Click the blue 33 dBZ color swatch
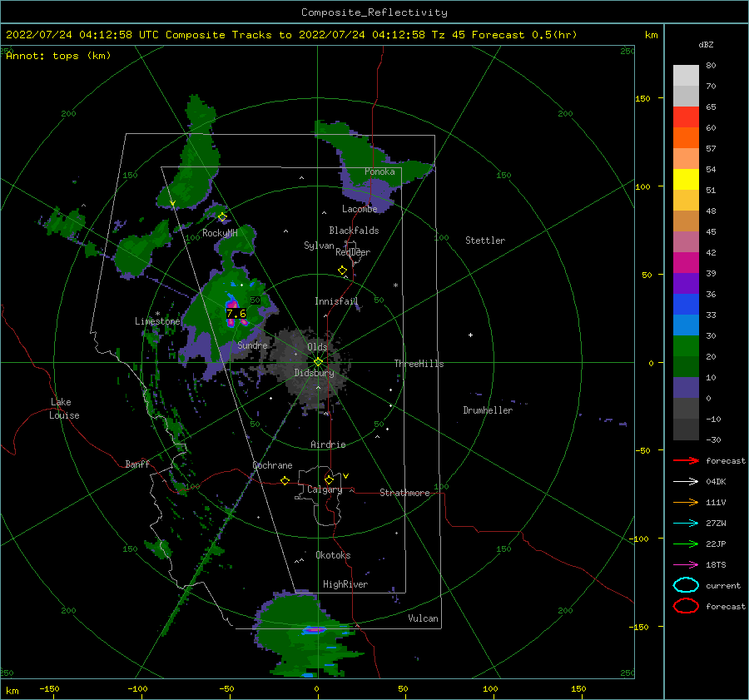This screenshot has height=700, width=749. tap(686, 305)
